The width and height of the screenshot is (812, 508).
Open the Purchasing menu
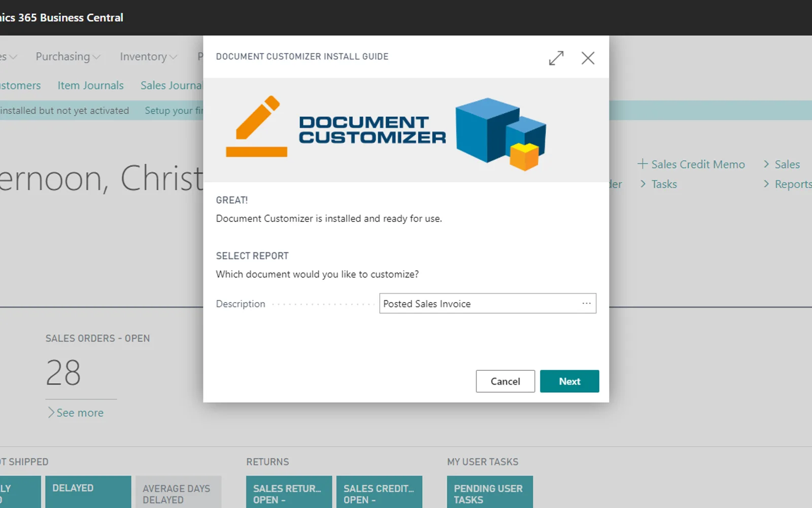(67, 56)
